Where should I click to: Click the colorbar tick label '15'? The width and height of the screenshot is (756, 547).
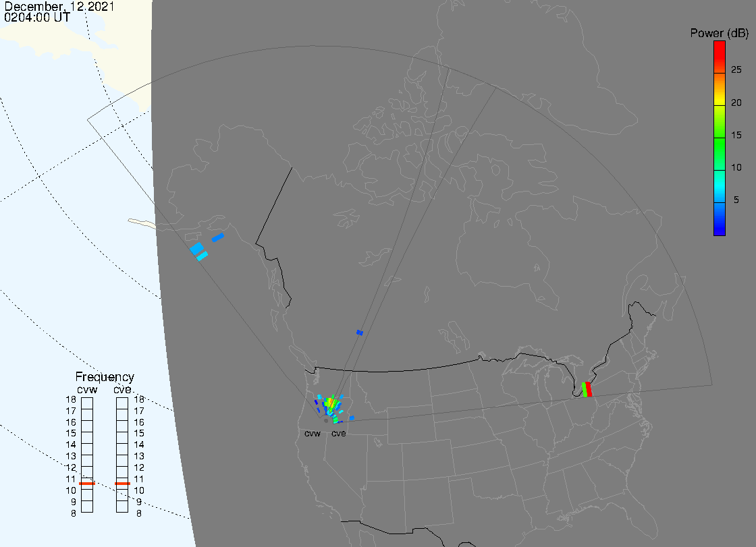(x=736, y=135)
